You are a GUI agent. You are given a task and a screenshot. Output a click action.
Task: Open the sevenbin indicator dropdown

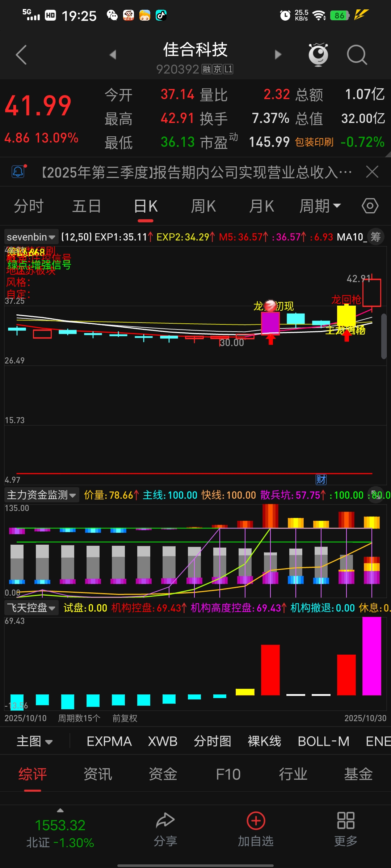[31, 237]
